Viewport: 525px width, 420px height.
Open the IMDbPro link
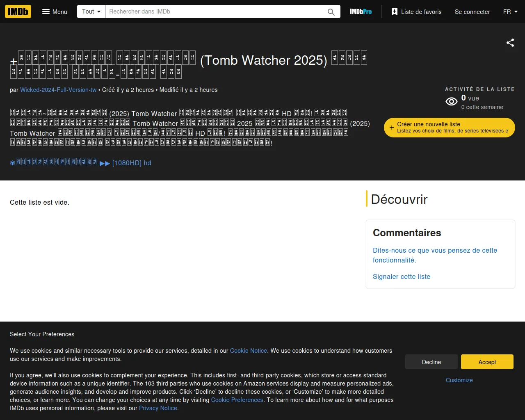click(x=361, y=11)
